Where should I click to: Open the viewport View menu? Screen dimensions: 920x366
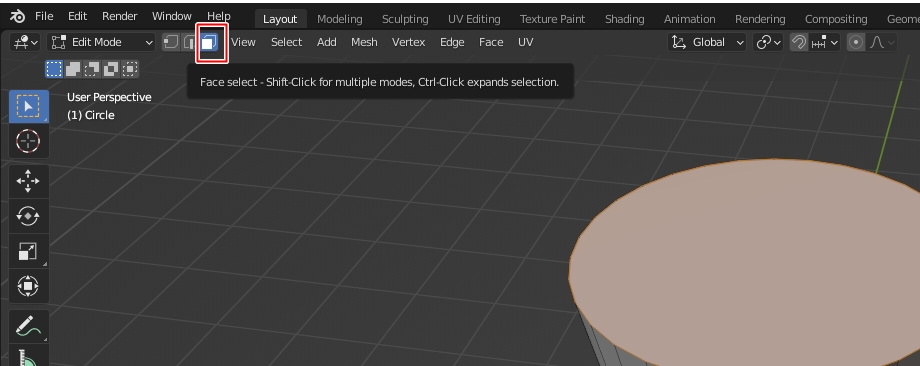[x=243, y=42]
